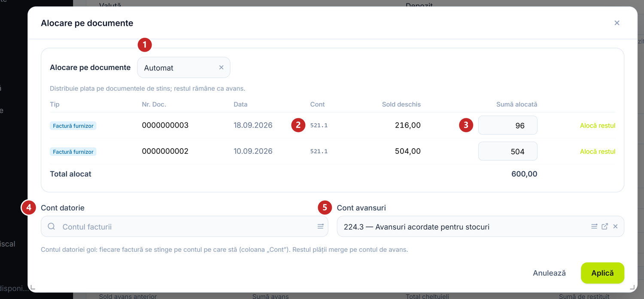Clear the Automat allocation selection
The image size is (644, 299).
[x=222, y=67]
